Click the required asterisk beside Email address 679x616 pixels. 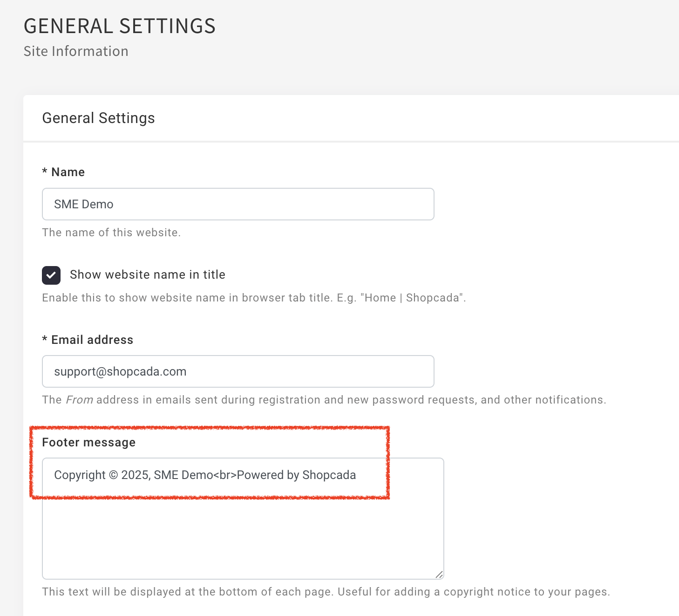pos(45,339)
